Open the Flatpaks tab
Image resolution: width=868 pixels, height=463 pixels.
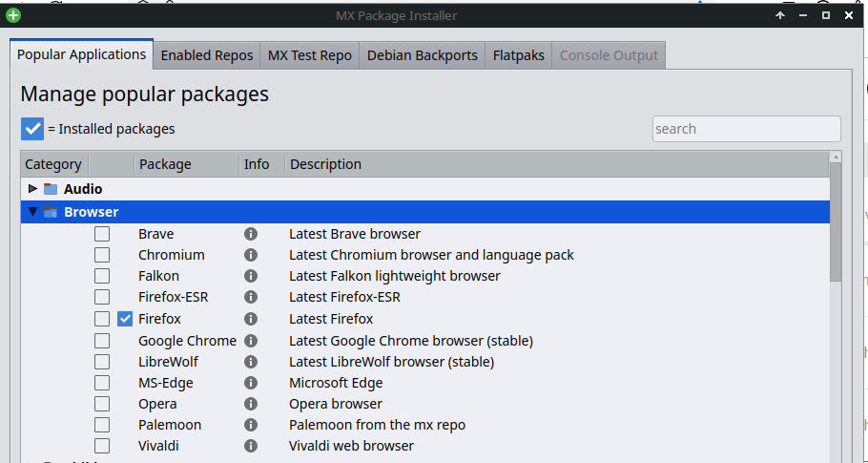(518, 55)
